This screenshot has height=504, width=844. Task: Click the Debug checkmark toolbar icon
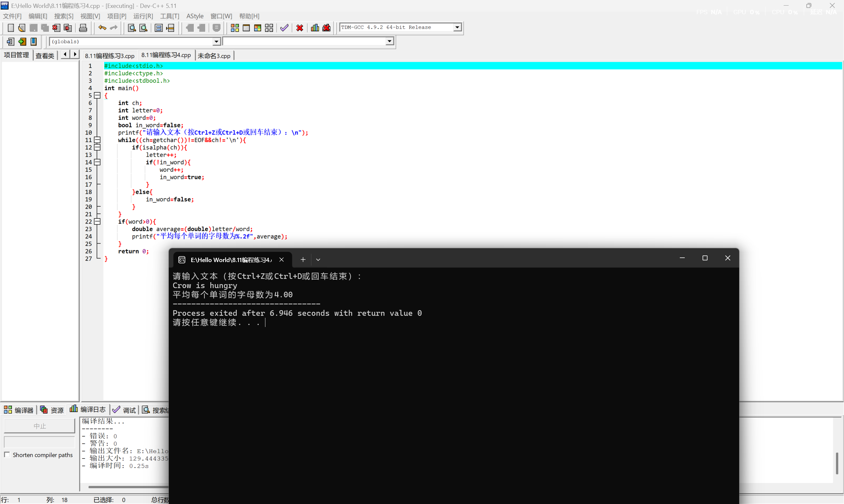pos(284,28)
